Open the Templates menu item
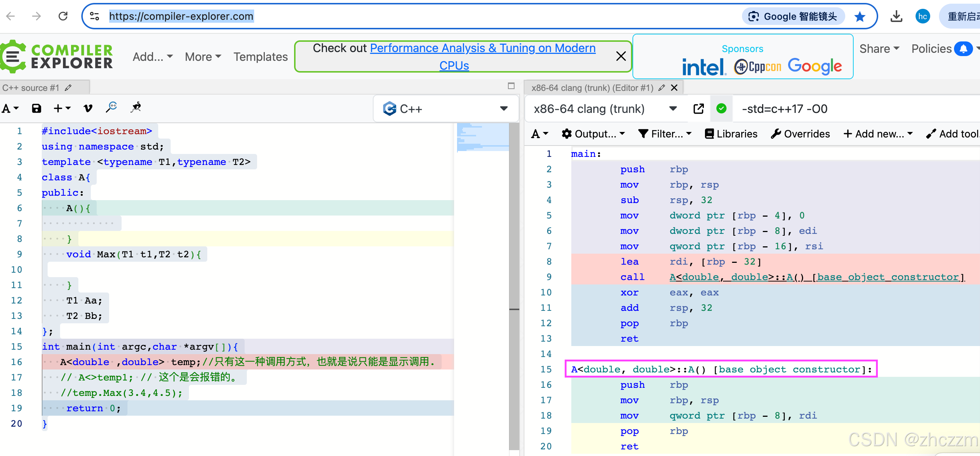980x456 pixels. tap(261, 57)
